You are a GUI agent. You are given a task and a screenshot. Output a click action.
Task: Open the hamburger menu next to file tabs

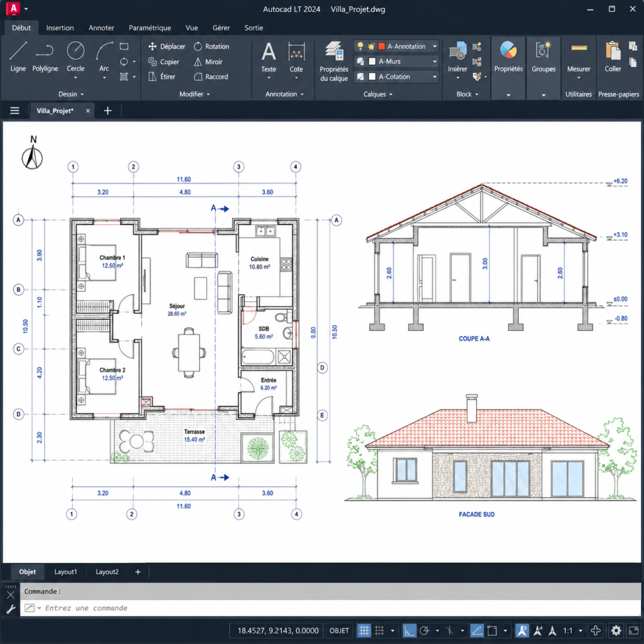[15, 111]
